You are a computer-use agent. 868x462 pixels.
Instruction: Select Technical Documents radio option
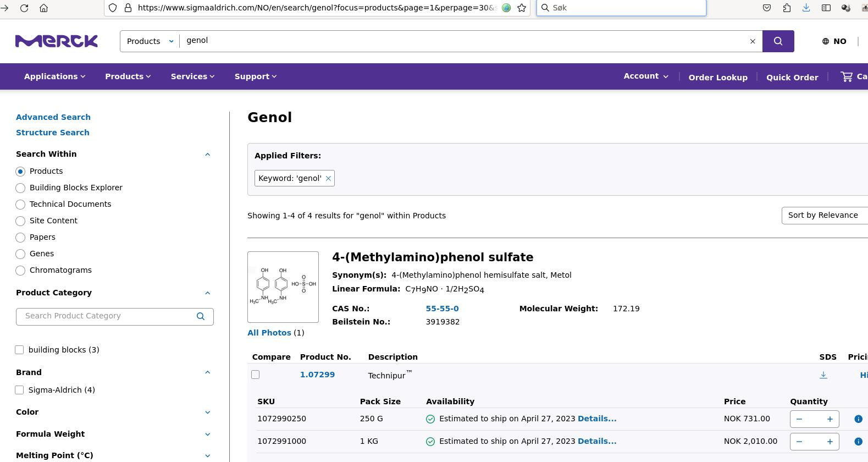coord(20,205)
